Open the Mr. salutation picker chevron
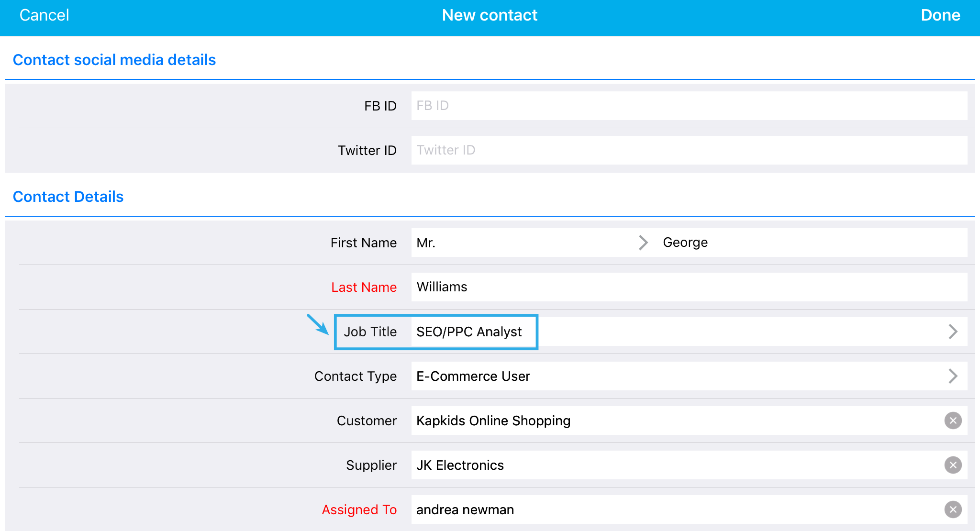This screenshot has height=531, width=980. [x=643, y=243]
